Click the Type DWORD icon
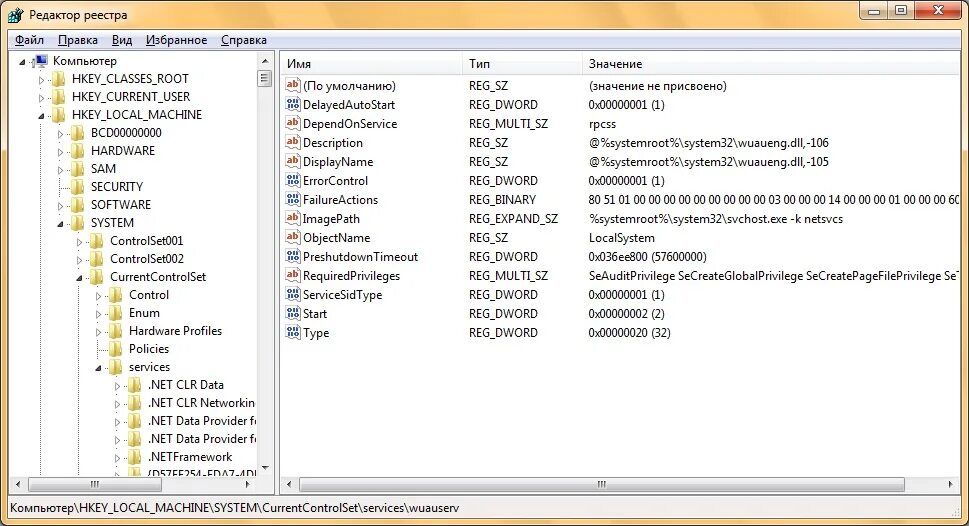The height and width of the screenshot is (526, 969). [x=293, y=333]
